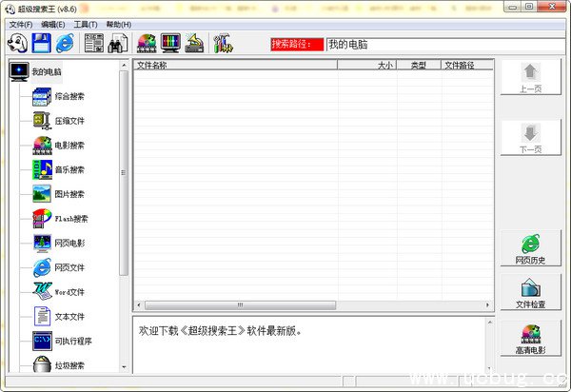Click the film reel toolbar icon
Image resolution: width=571 pixels, height=392 pixels.
(x=148, y=43)
